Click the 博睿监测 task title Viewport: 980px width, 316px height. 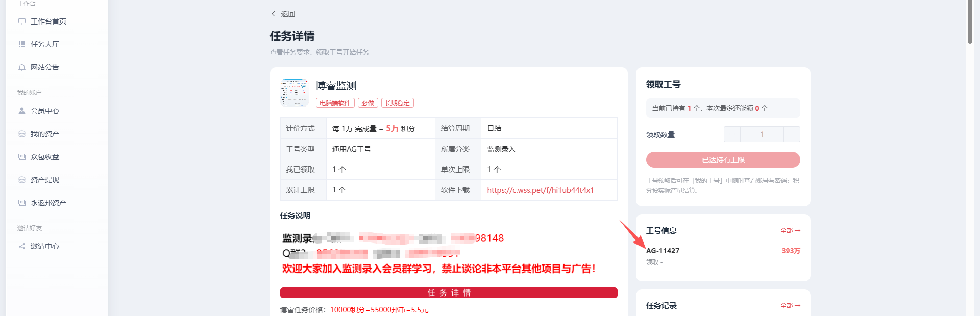tap(336, 86)
